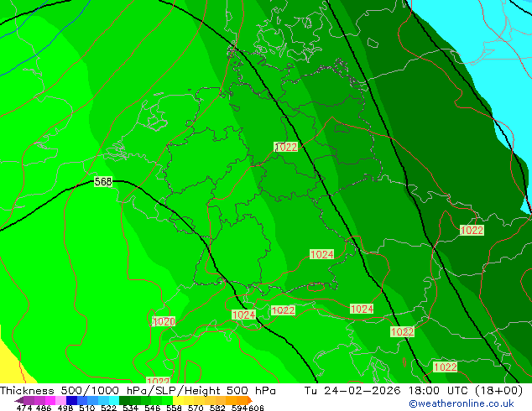Click the legend value 546
532x411 pixels.
point(152,408)
